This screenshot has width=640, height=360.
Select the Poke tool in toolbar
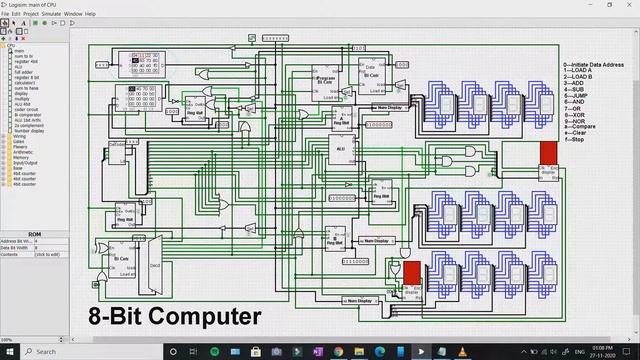(x=4, y=23)
